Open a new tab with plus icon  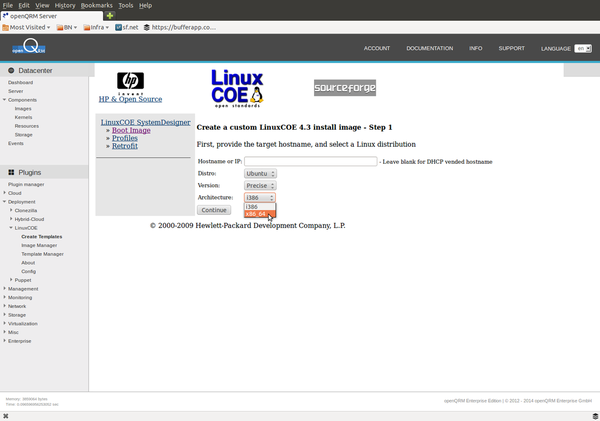click(110, 16)
